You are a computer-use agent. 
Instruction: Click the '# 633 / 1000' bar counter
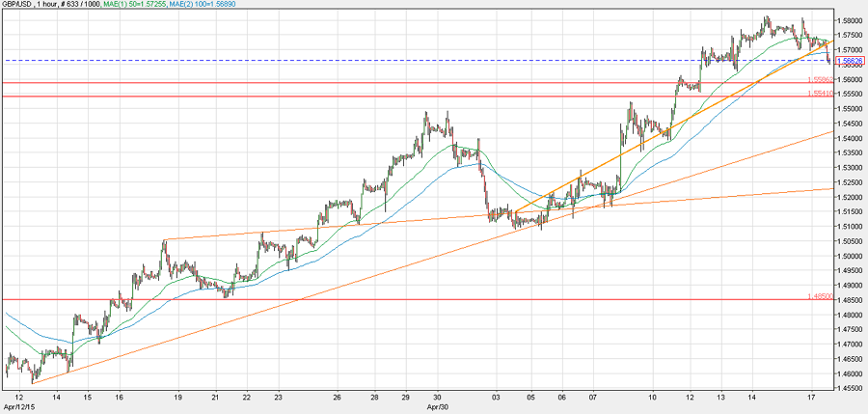pyautogui.click(x=79, y=4)
